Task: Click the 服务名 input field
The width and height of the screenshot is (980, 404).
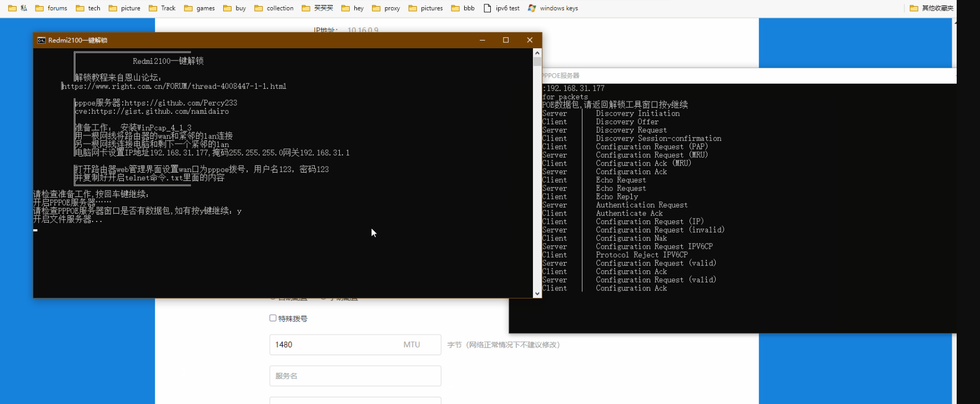Action: pyautogui.click(x=355, y=376)
